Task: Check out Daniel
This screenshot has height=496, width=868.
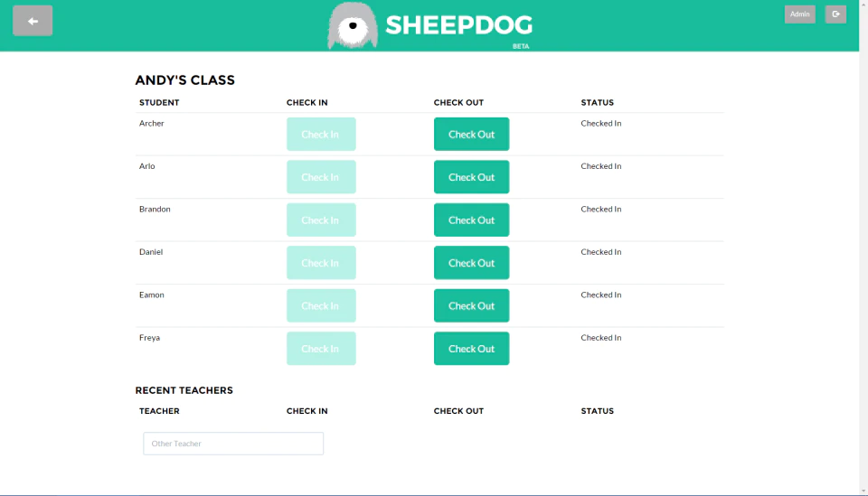Action: (471, 263)
